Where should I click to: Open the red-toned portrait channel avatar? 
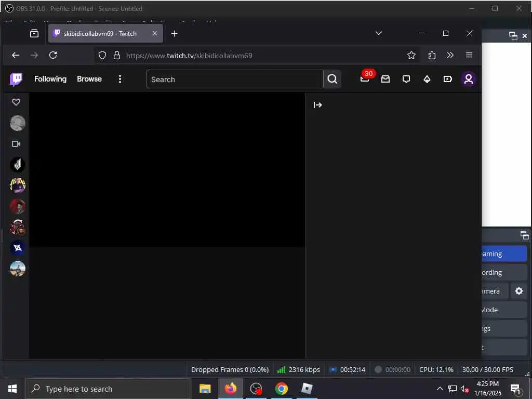(x=18, y=206)
